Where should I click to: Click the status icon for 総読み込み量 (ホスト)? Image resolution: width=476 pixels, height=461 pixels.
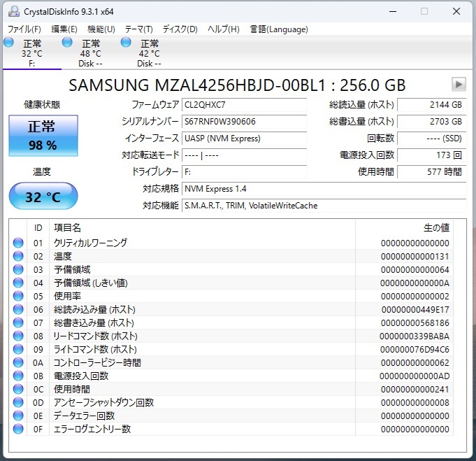[18, 309]
